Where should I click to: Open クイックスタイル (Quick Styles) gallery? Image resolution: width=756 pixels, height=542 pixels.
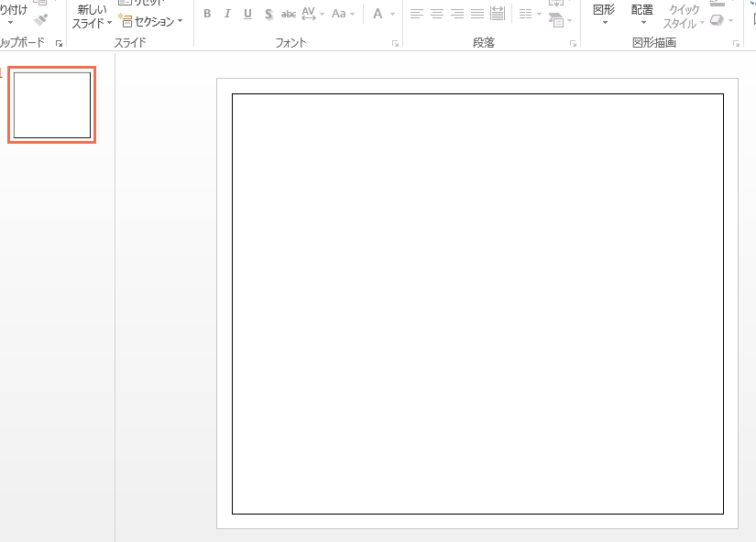point(684,16)
